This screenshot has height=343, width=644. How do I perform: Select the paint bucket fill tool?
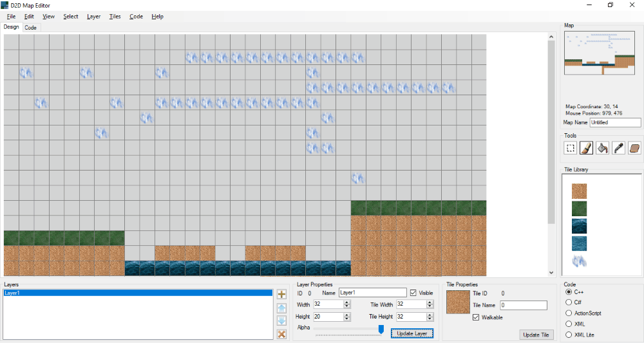click(x=602, y=148)
